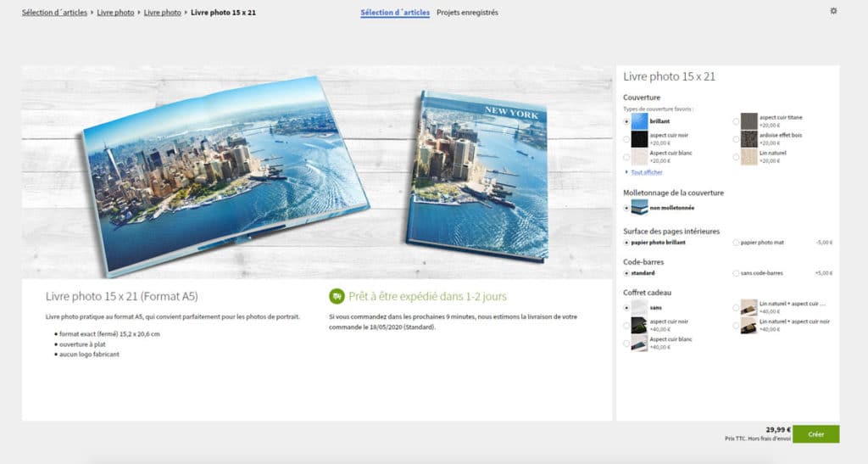This screenshot has height=464, width=868.
Task: Switch to the Sélection d'articles tab
Action: 395,12
